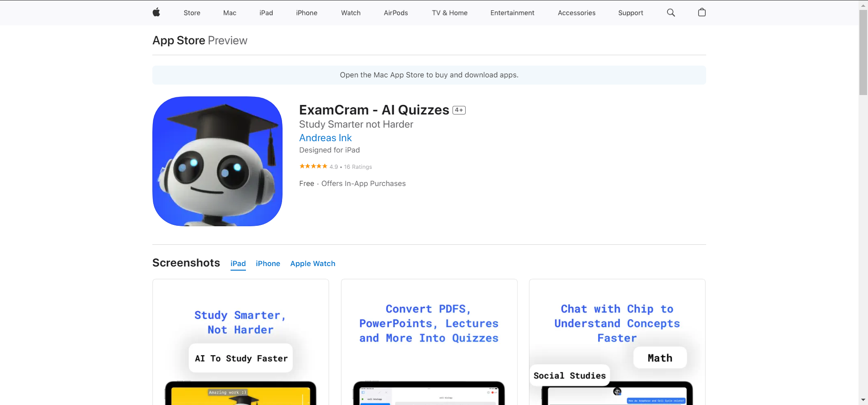The image size is (868, 405).
Task: Open the Store menu
Action: point(192,13)
